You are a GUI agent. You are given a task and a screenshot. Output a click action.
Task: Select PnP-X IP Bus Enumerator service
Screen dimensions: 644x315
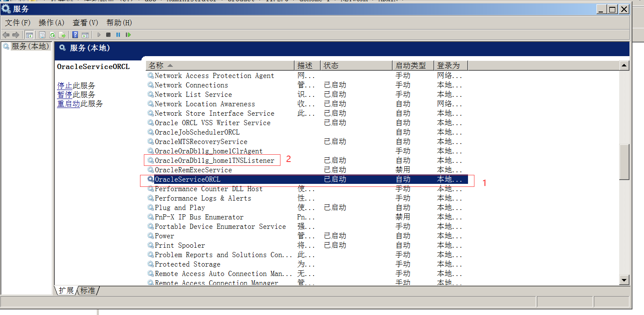(199, 217)
